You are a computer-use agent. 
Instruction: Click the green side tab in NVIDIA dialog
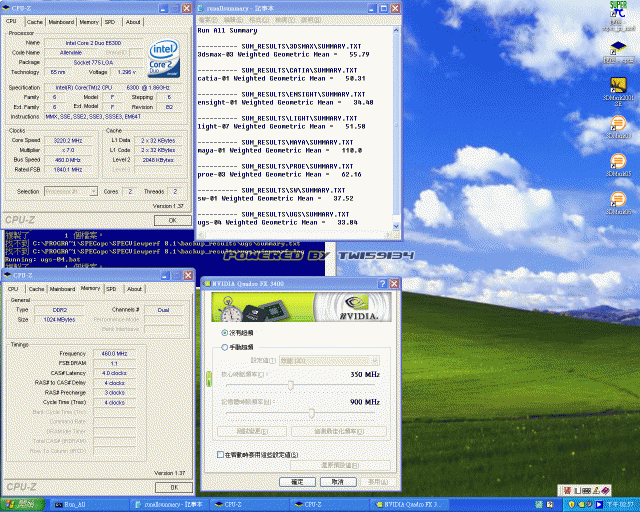209,379
